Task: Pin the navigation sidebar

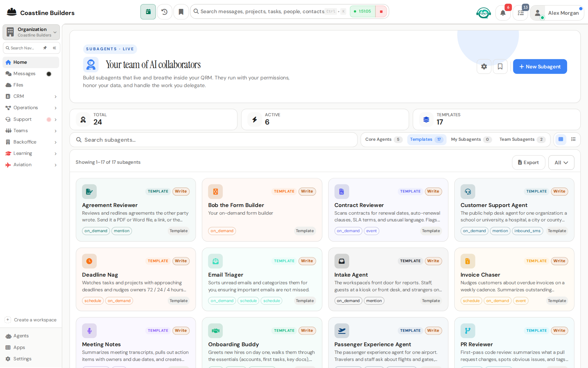Action: [x=45, y=48]
